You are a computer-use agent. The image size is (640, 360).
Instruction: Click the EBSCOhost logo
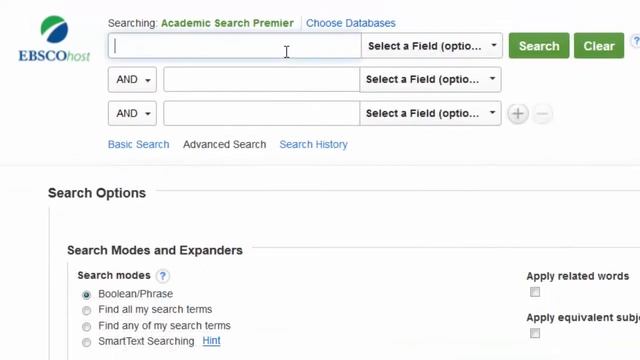[54, 39]
